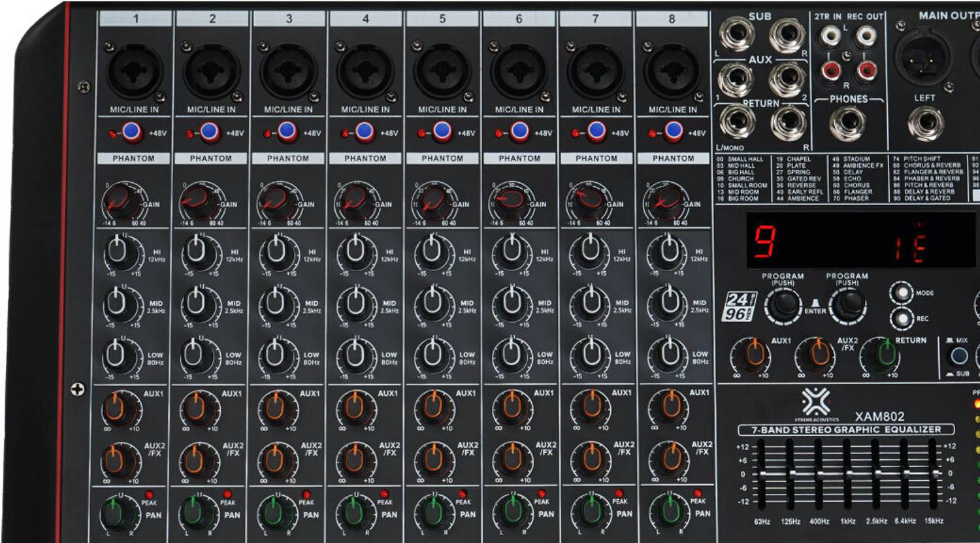Click the 400Hz graphic equalizer fader
Screen dimensions: 980x543
[819, 474]
